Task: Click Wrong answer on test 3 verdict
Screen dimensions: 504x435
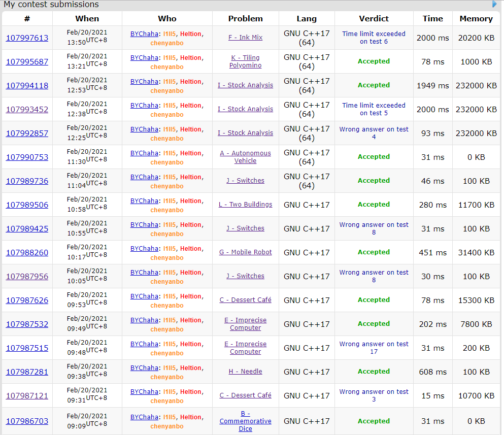Action: pyautogui.click(x=374, y=395)
